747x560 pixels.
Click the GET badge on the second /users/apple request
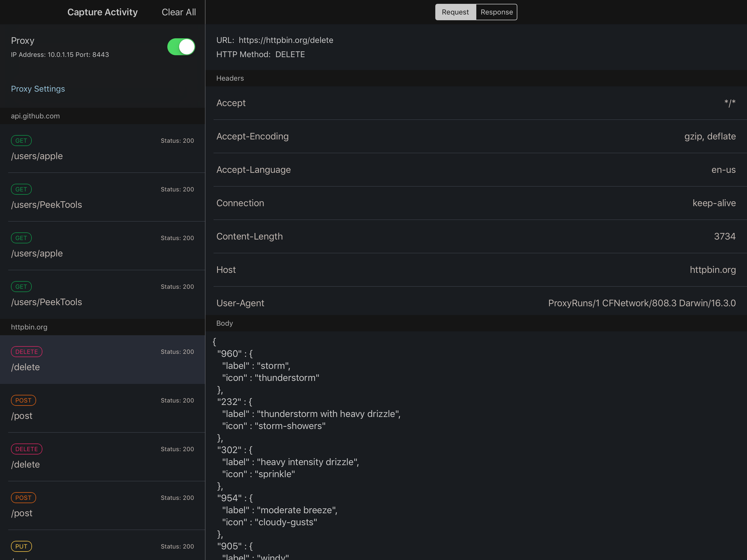21,238
